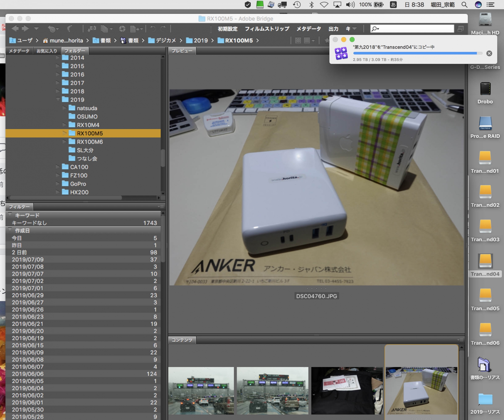Open the メタデータ panel tab
The image size is (504, 420).
[x=19, y=51]
